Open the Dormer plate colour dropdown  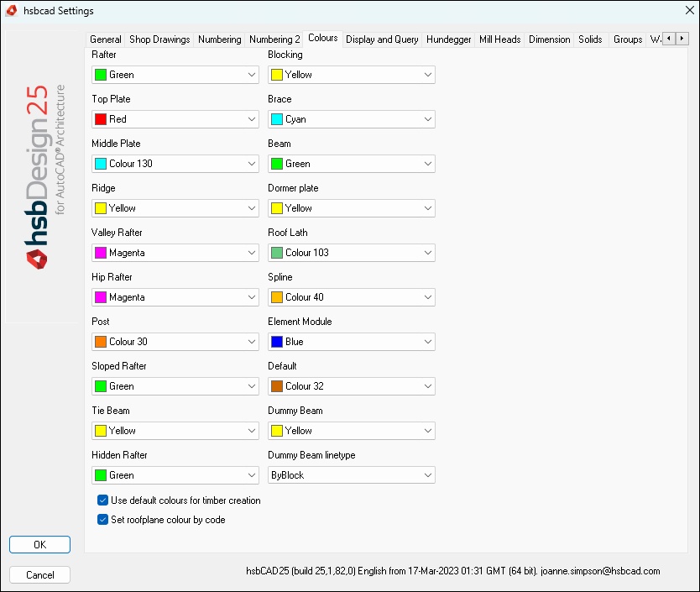click(x=352, y=208)
